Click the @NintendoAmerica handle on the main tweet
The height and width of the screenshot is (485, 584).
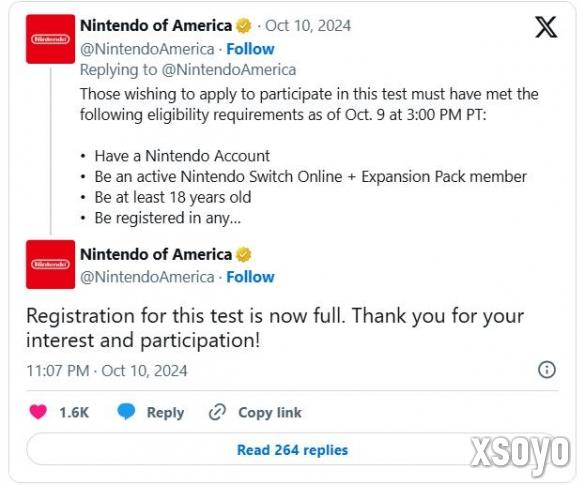(x=147, y=277)
